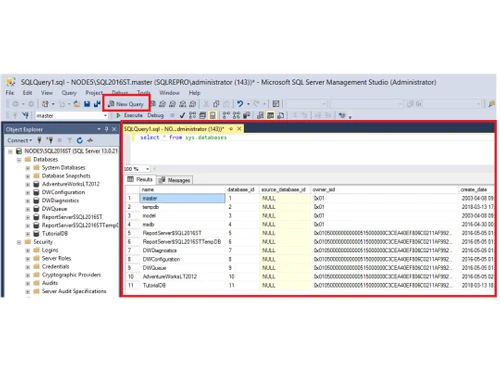Select Cryptographic Providers in Object Explorer
500x375 pixels.
coord(71,275)
